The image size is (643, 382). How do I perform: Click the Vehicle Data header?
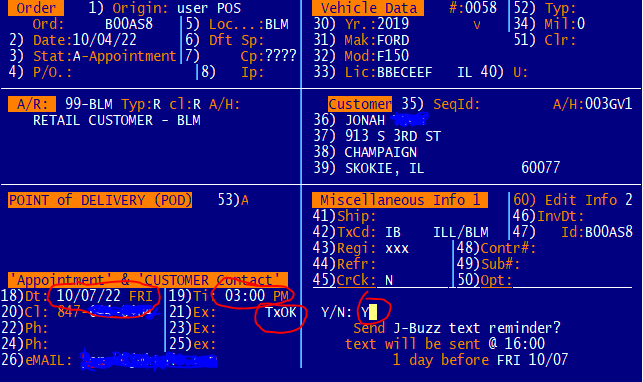click(x=368, y=8)
